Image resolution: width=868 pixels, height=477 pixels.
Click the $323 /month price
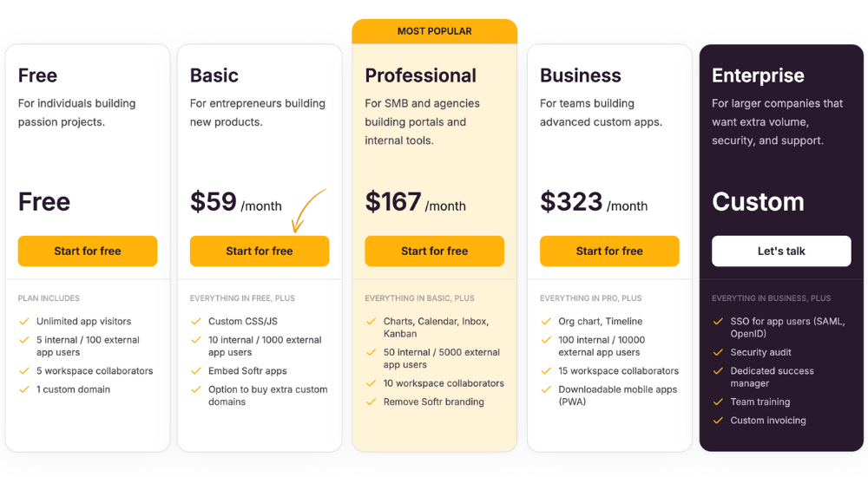click(594, 202)
